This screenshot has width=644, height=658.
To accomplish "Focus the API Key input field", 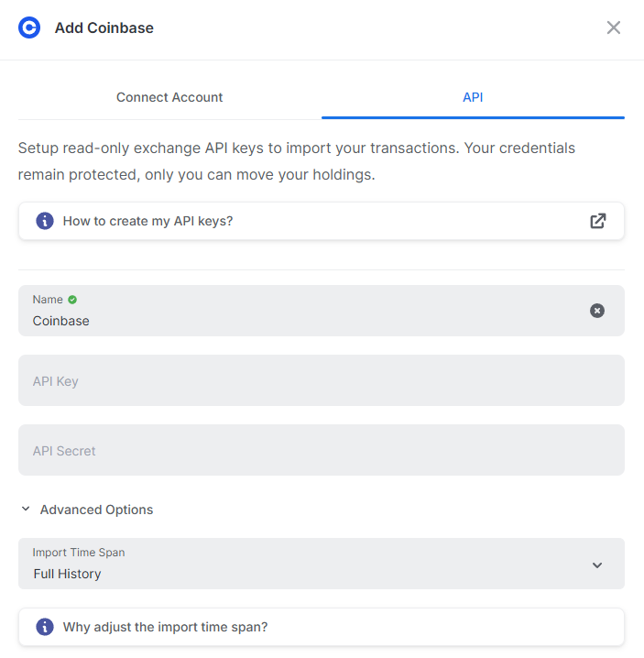I will click(x=322, y=380).
